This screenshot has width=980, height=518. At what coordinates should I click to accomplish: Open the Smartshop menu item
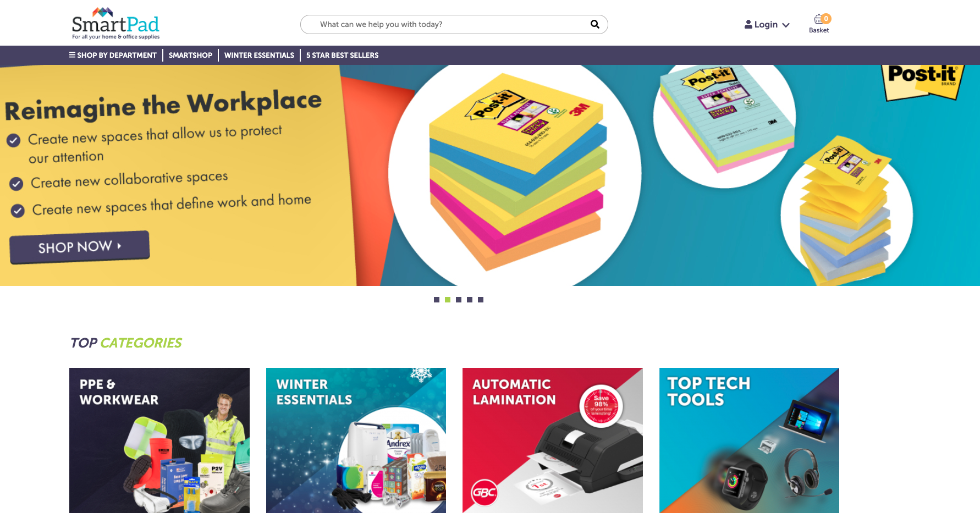(190, 55)
